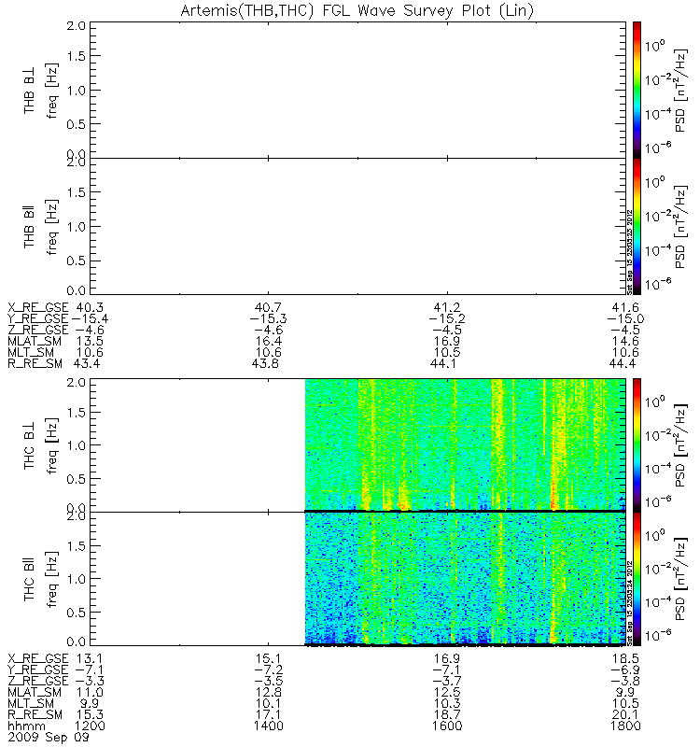Click the R_RE_SM value 43.4
Image resolution: width=700 pixels, height=747 pixels.
(87, 363)
